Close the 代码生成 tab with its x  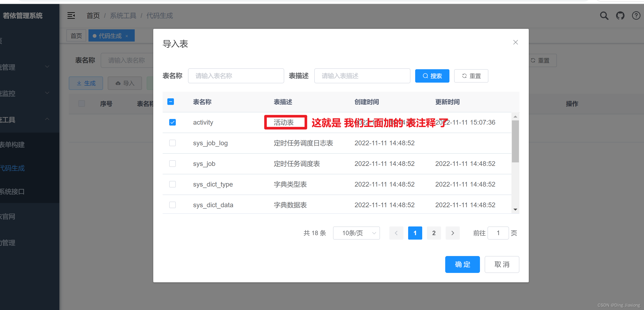[127, 36]
